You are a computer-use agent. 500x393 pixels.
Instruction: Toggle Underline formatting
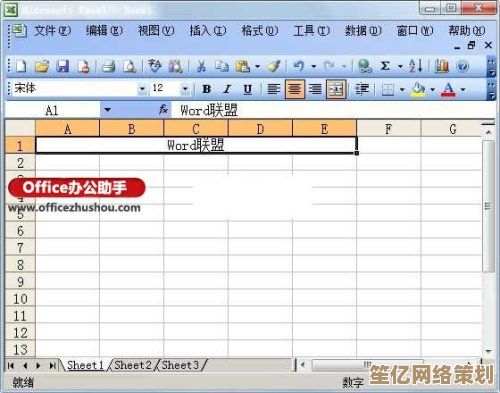[x=248, y=89]
